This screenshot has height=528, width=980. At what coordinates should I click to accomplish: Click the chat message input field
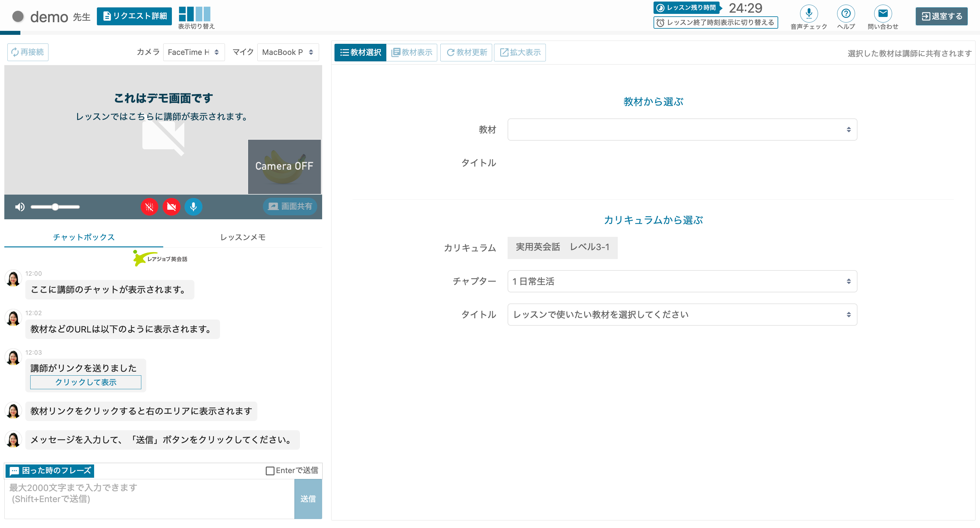click(149, 498)
